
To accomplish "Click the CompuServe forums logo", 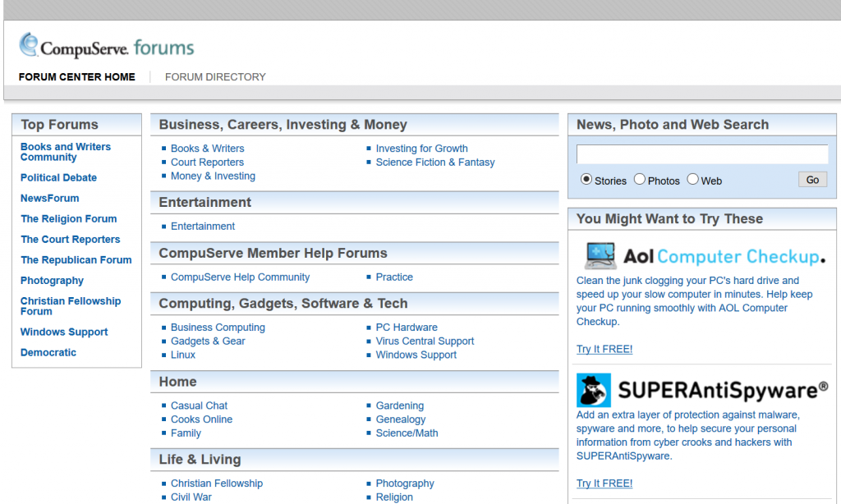I will tap(107, 47).
